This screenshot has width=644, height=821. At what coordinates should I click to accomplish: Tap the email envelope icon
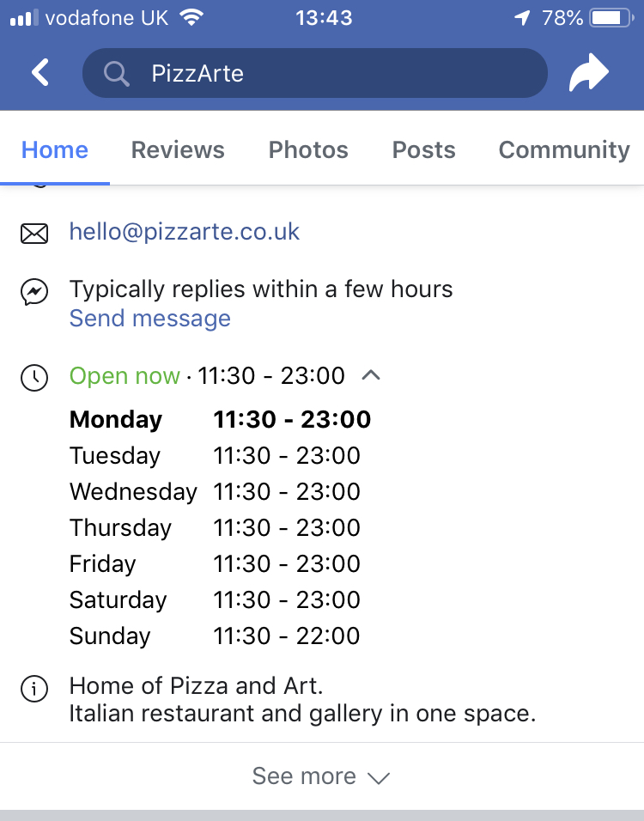point(34,233)
